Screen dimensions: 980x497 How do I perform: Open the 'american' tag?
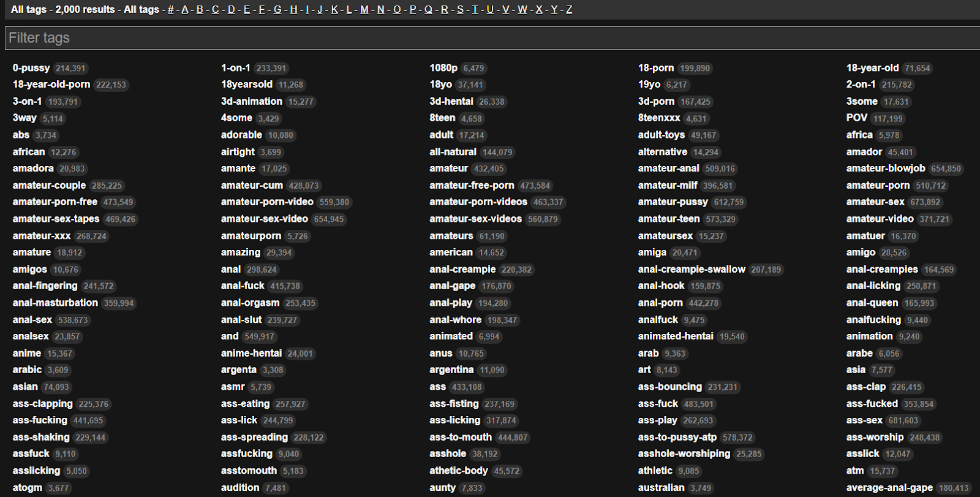451,252
